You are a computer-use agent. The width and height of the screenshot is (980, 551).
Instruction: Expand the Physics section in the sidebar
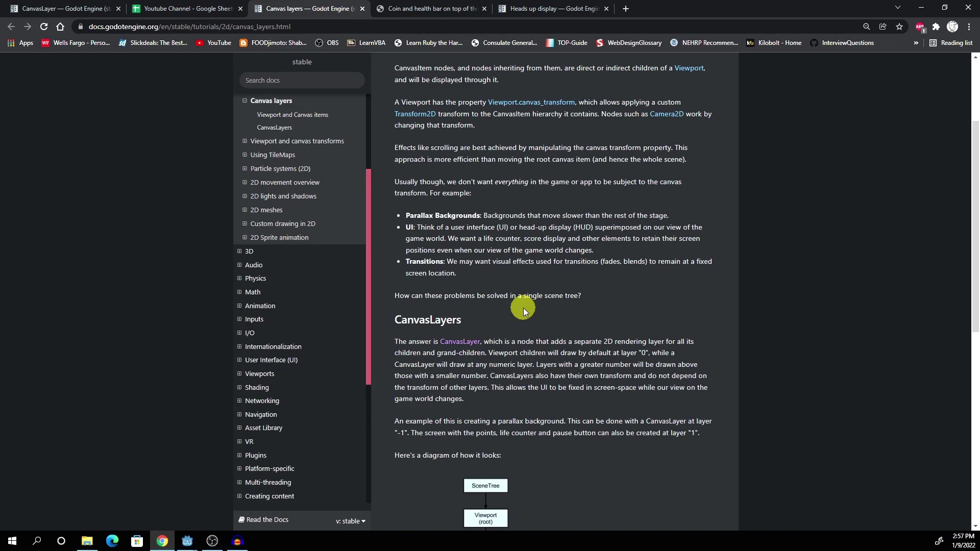click(x=239, y=278)
